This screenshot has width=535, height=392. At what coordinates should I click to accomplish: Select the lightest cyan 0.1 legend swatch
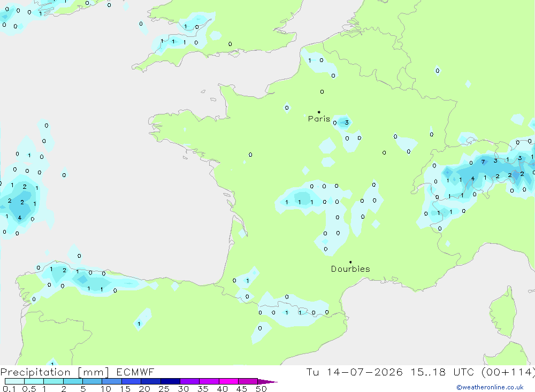[x=14, y=381]
